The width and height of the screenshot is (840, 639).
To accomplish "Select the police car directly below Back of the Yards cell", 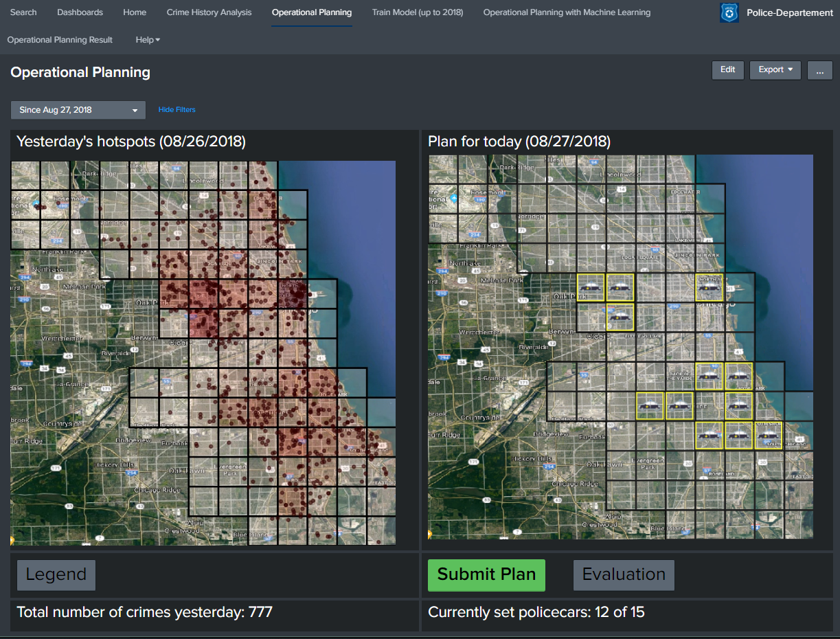I will (679, 406).
